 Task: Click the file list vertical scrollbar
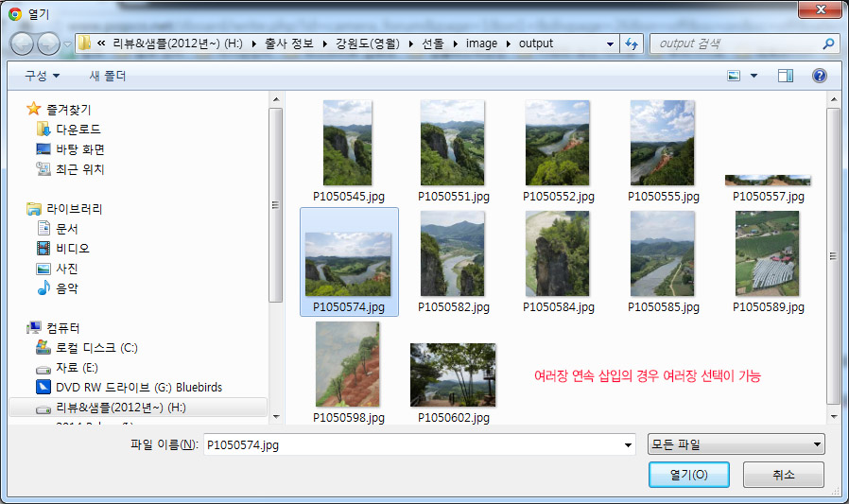pyautogui.click(x=833, y=255)
